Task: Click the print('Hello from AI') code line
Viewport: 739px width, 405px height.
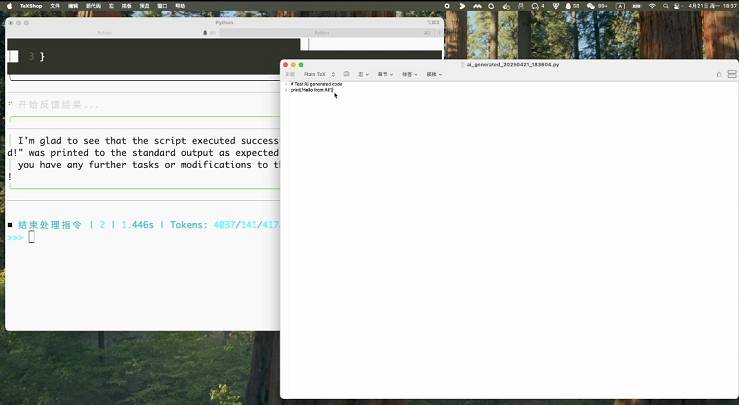Action: 312,90
